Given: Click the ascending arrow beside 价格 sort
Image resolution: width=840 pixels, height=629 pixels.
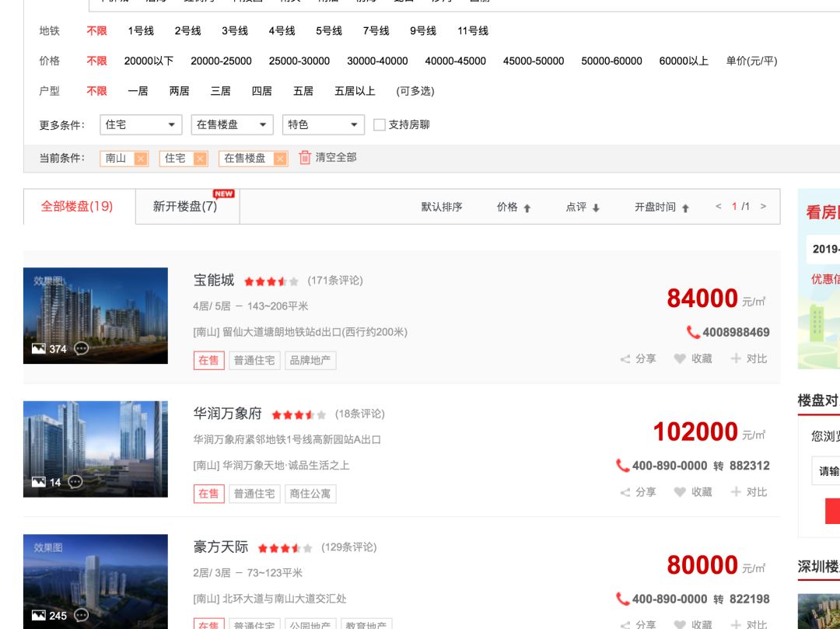Looking at the screenshot, I should pyautogui.click(x=528, y=207).
